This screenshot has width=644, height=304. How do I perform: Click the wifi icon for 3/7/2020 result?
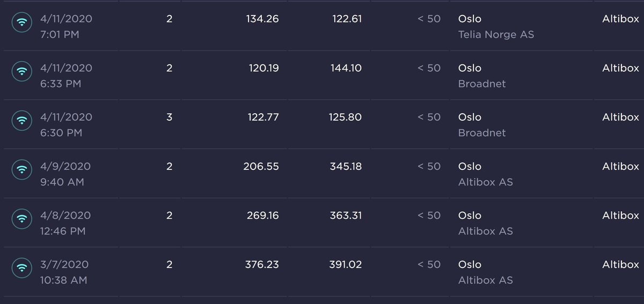(22, 268)
